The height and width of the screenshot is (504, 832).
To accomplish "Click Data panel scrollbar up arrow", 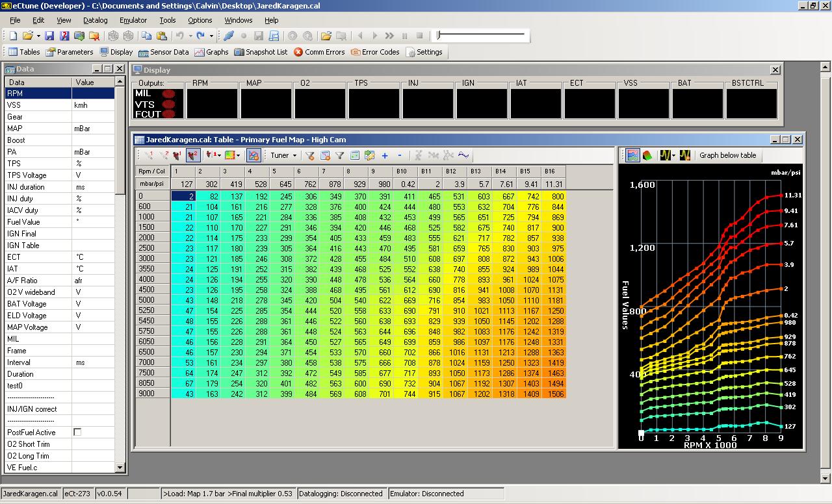I will (120, 81).
